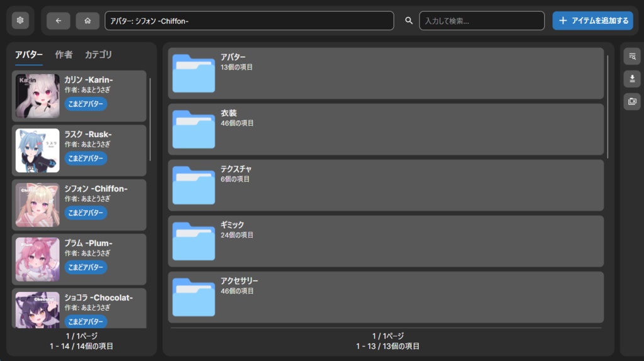644x361 pixels.
Task: Open the 衣装 folder icon
Action: coord(194,129)
